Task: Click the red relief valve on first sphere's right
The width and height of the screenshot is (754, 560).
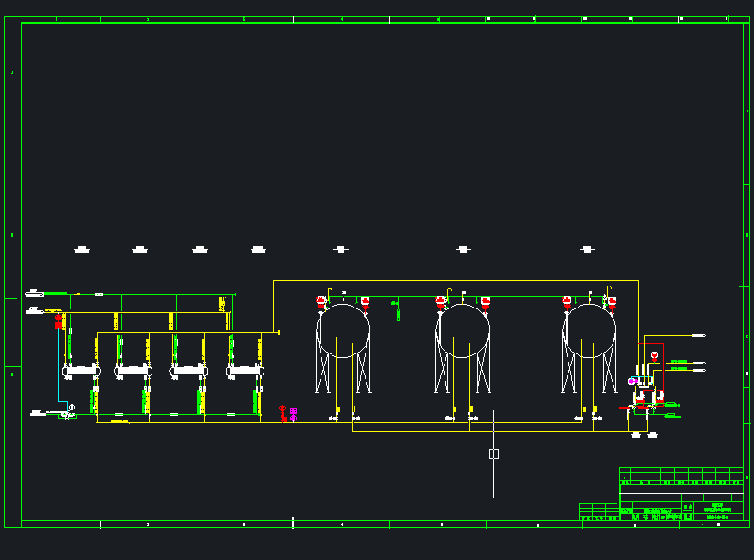Action: coord(365,303)
